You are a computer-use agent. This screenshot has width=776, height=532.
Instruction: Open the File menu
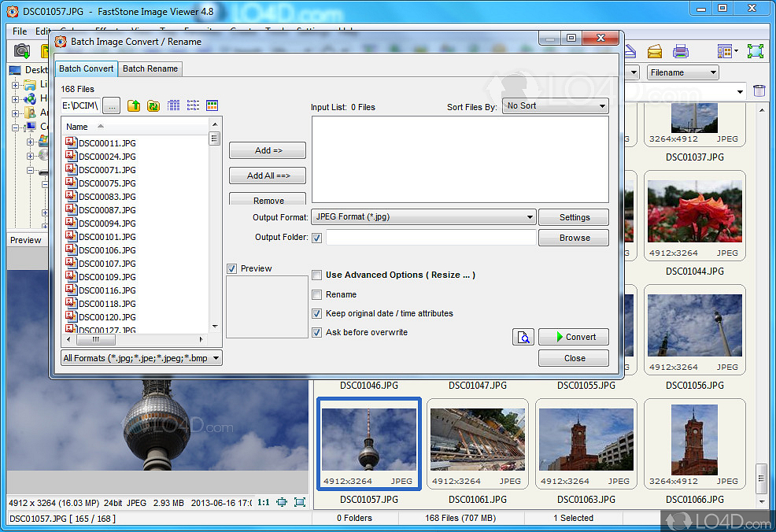tap(20, 31)
